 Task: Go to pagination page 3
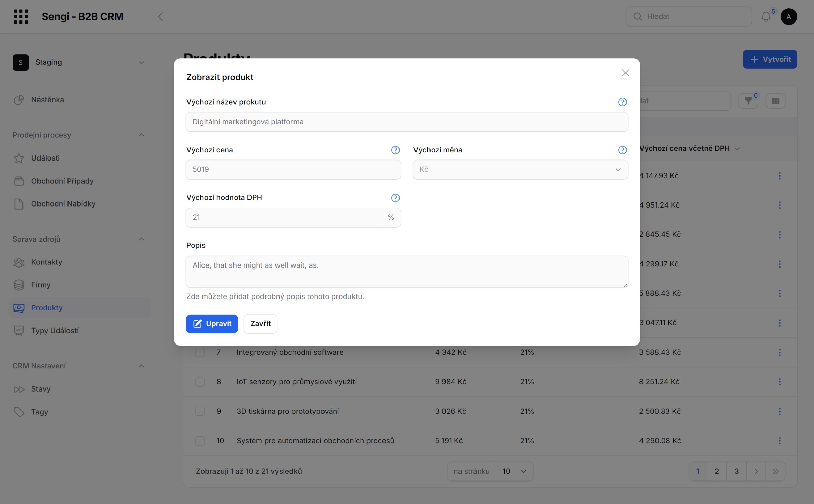pos(736,471)
